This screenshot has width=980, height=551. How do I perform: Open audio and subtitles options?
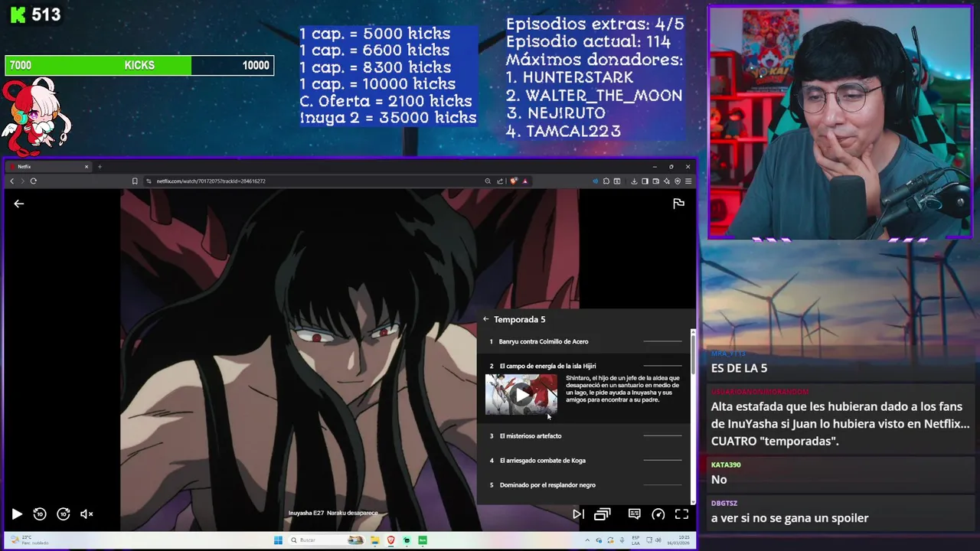pos(635,514)
